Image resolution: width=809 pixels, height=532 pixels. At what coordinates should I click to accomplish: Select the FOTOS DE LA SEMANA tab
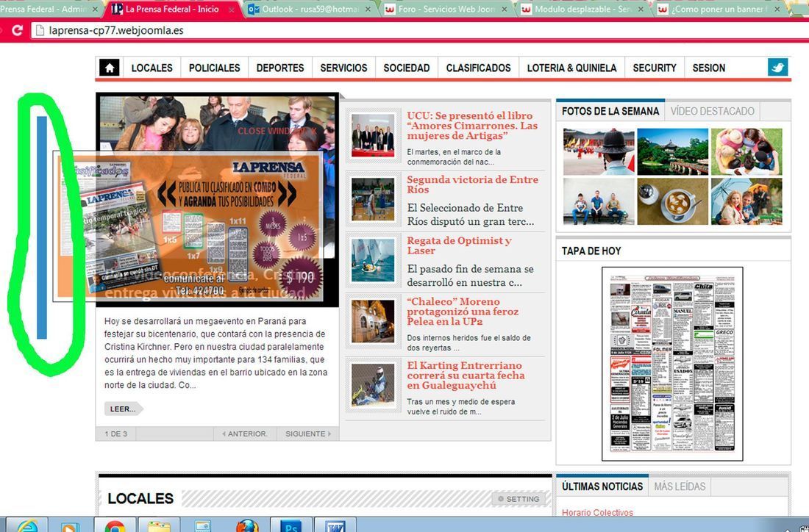[x=610, y=111]
